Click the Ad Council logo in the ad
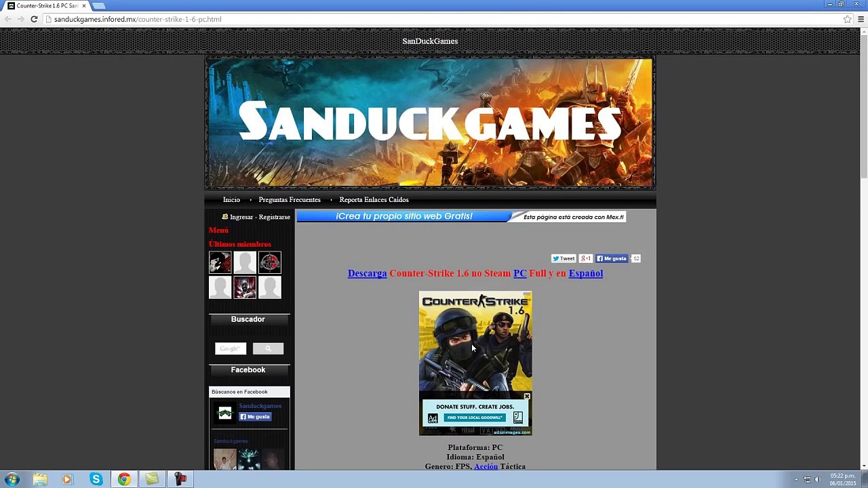The height and width of the screenshot is (488, 868). pyautogui.click(x=433, y=418)
